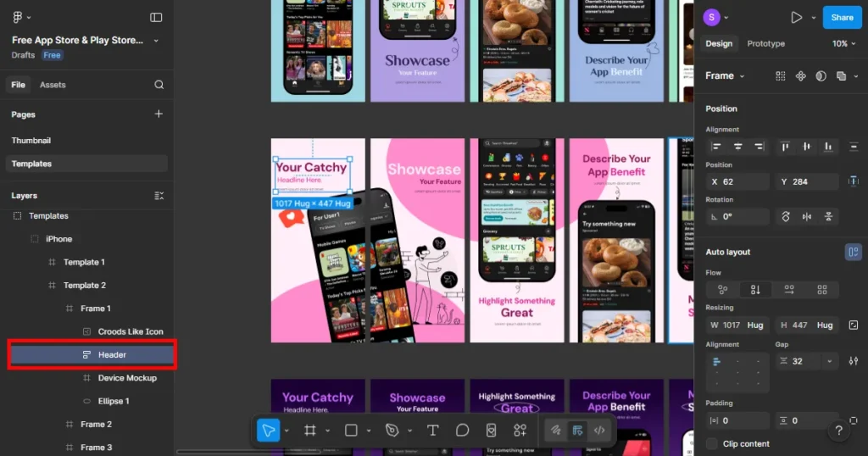Toggle Clip content checkbox
868x456 pixels.
click(712, 444)
